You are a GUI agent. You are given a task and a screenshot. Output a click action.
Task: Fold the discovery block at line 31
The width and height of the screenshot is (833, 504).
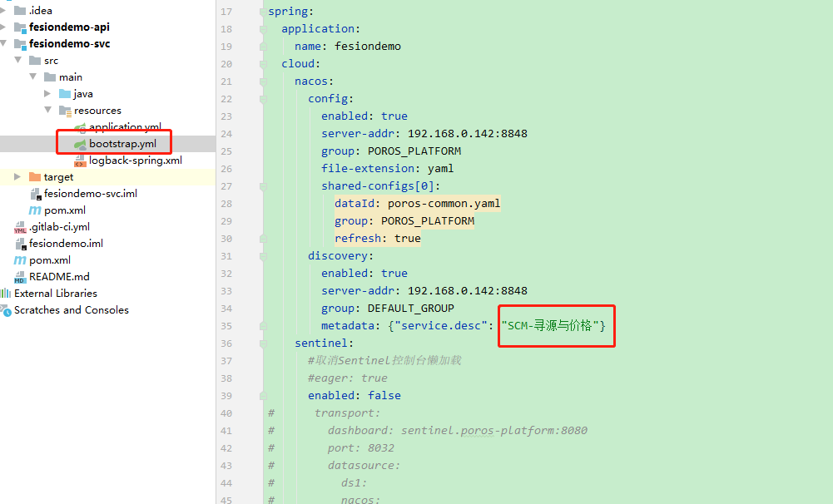[263, 256]
